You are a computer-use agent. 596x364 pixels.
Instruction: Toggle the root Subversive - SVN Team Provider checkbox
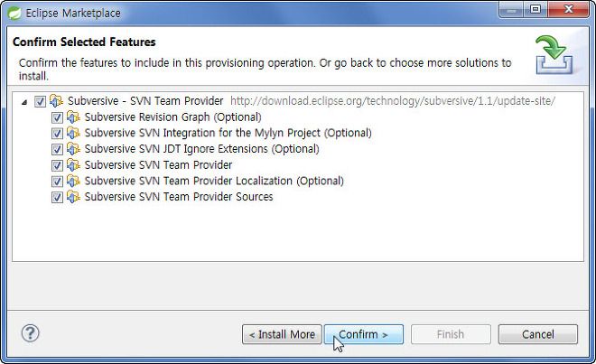(40, 101)
